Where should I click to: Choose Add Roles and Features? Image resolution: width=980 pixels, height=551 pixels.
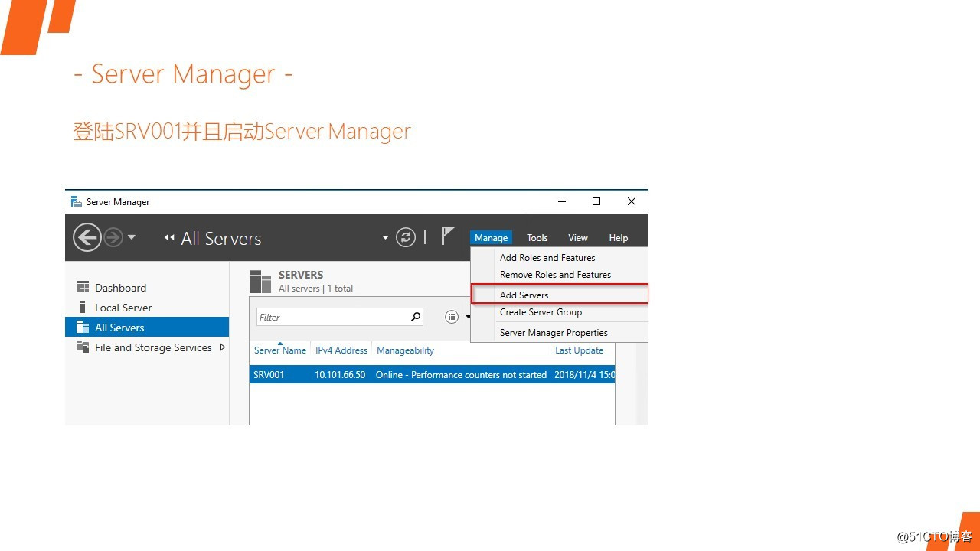click(x=547, y=258)
